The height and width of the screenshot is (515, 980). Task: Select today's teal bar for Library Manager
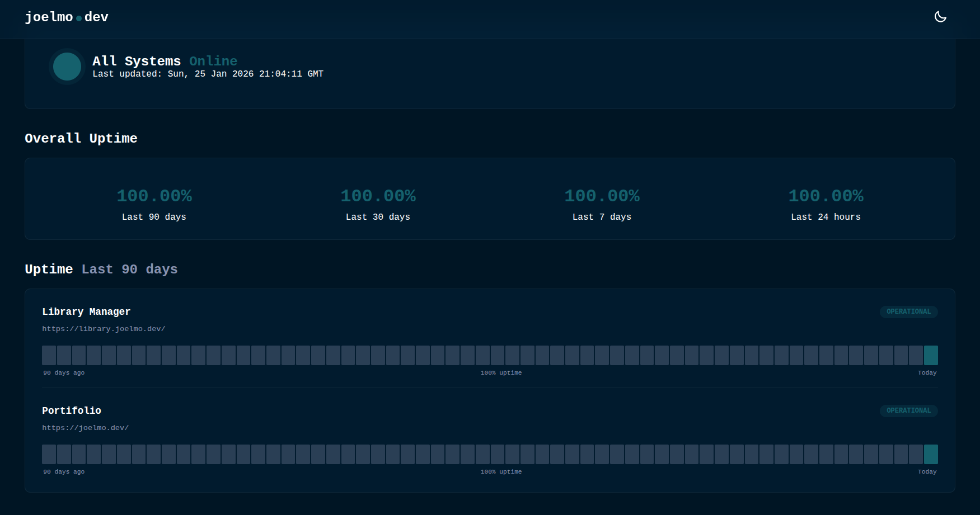pos(931,355)
